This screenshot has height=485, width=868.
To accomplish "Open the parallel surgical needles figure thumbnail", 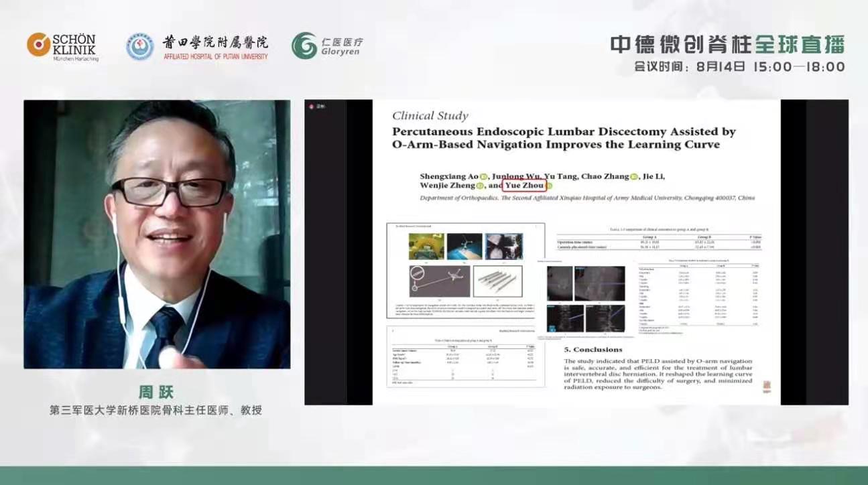I will coord(497,280).
